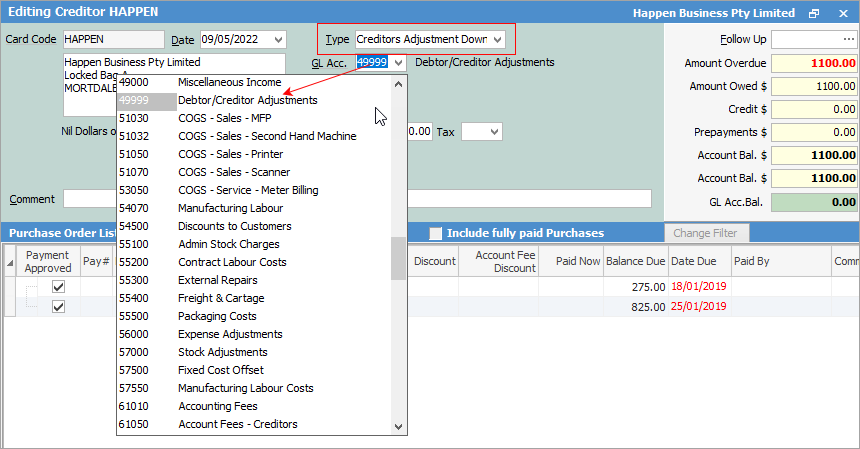
Task: Click the grid corner selector at top-left
Action: point(9,261)
